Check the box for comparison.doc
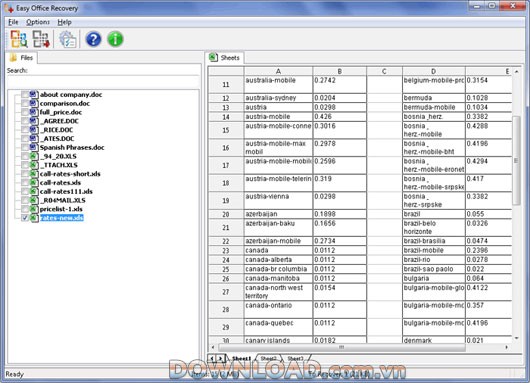530x383 pixels. click(25, 103)
